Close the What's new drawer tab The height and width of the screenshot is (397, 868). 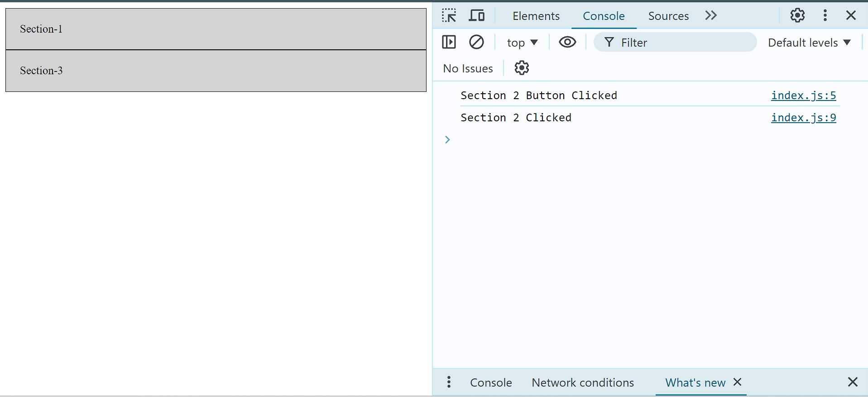click(x=737, y=382)
